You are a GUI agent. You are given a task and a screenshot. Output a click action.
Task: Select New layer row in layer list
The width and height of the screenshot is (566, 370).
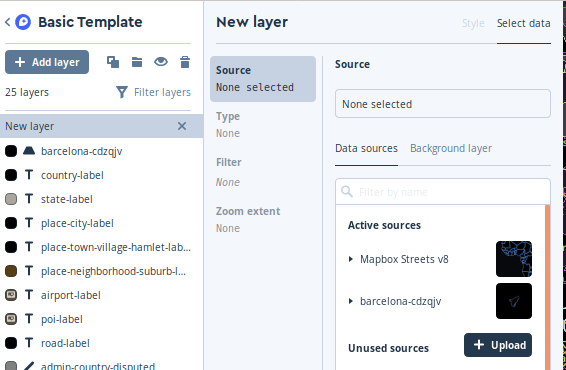click(x=101, y=126)
